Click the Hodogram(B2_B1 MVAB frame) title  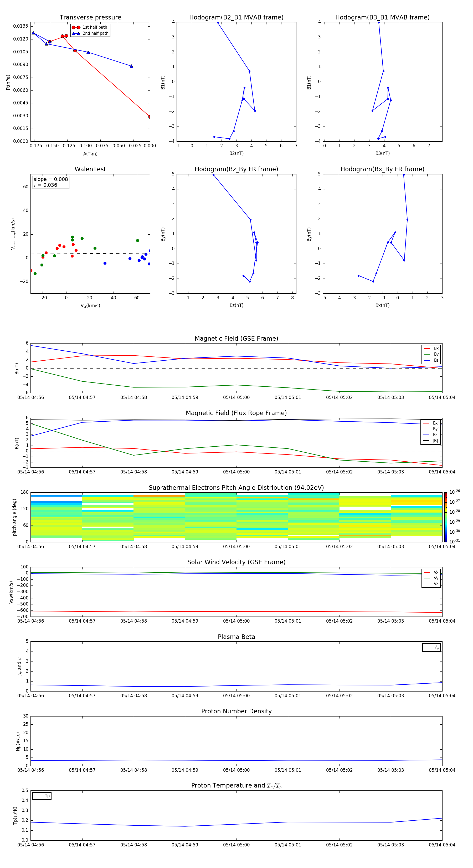[x=236, y=17]
